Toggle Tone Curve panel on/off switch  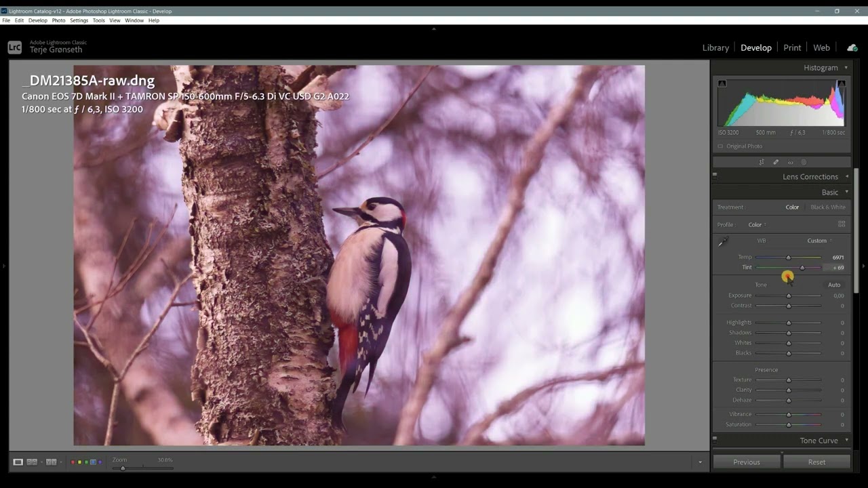point(715,439)
